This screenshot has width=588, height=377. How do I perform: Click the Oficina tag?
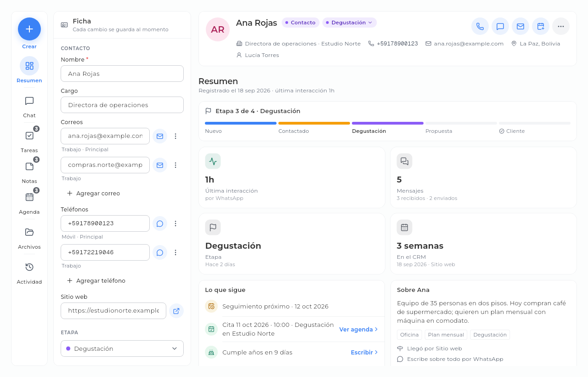[x=409, y=335]
